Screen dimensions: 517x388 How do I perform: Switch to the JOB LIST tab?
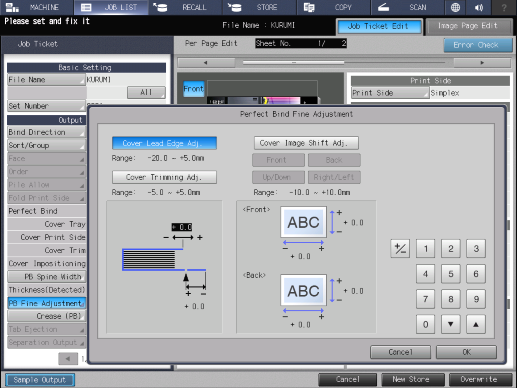click(x=111, y=7)
